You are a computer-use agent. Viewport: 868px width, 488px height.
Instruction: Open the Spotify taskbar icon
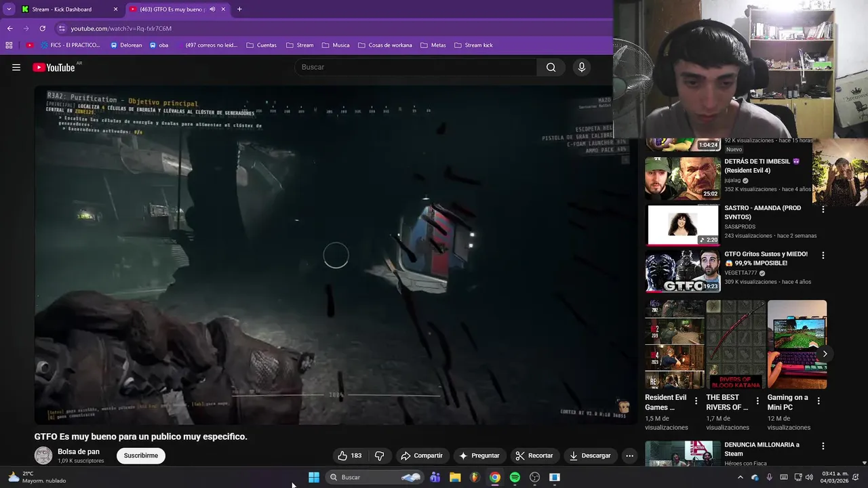[515, 477]
